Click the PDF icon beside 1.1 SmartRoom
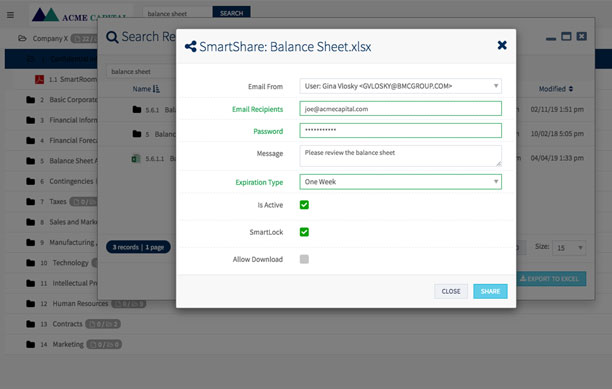The image size is (612, 389). 39,79
